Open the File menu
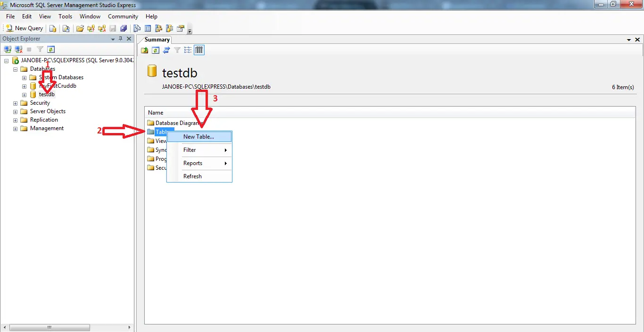Viewport: 644px width, 332px height. coord(10,17)
